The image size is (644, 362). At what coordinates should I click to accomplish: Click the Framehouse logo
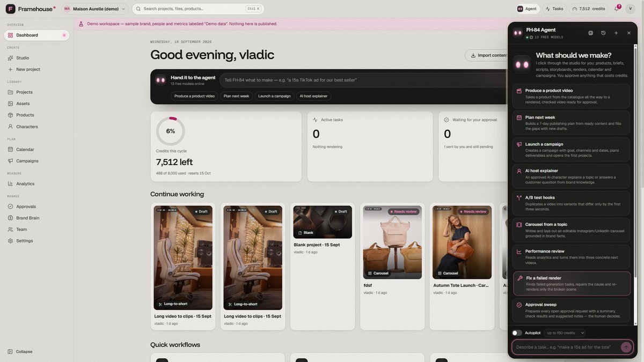point(31,9)
